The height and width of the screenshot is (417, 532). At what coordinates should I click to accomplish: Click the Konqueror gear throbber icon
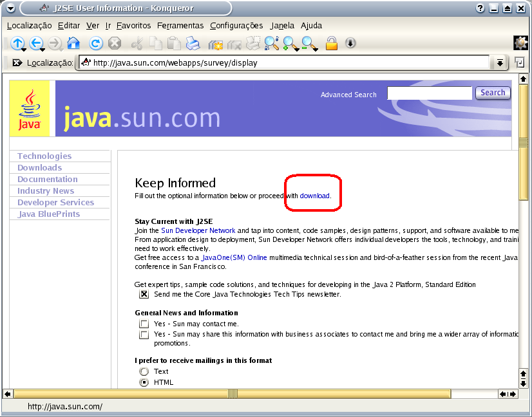tap(521, 43)
